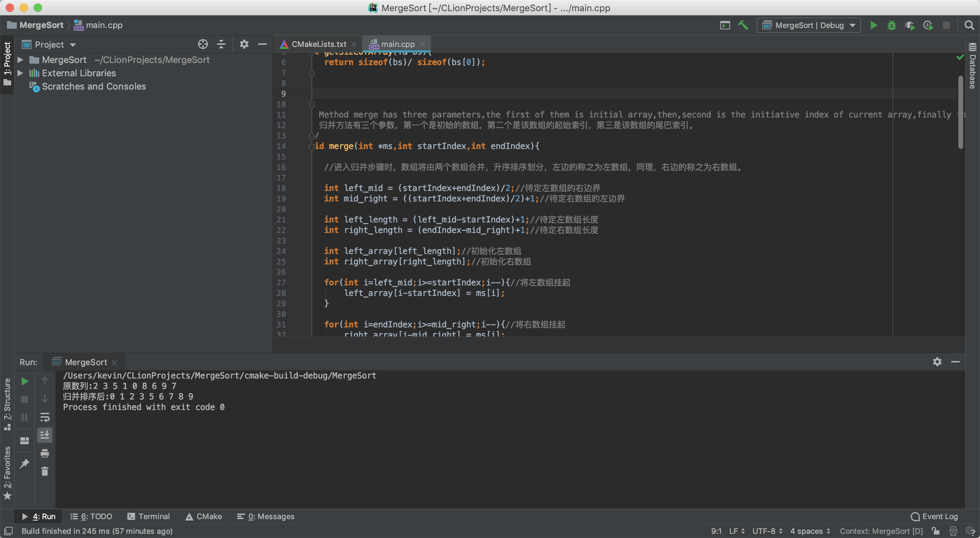
Task: Expand the MergeSort project folder
Action: pos(21,60)
